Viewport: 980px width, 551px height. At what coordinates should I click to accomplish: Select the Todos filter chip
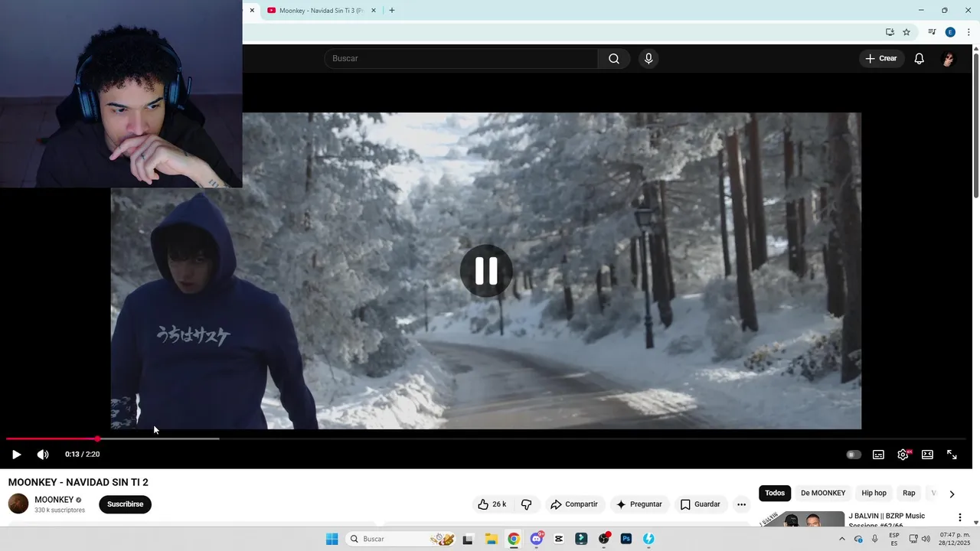775,494
